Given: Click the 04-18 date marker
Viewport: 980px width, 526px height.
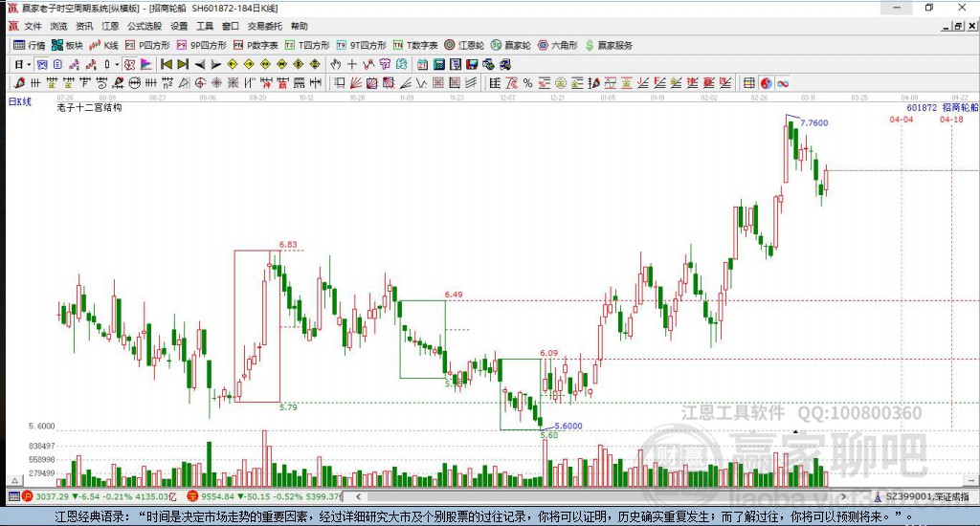Looking at the screenshot, I should tap(951, 120).
